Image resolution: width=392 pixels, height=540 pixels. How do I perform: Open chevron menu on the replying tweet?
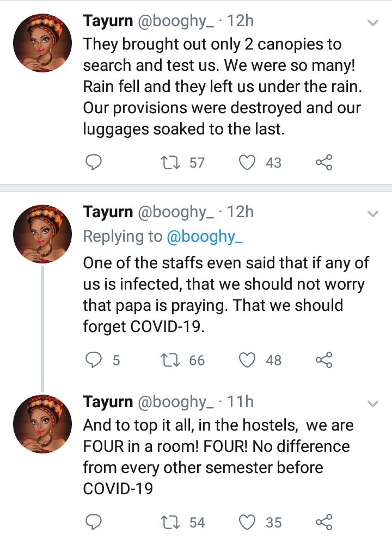(x=373, y=213)
